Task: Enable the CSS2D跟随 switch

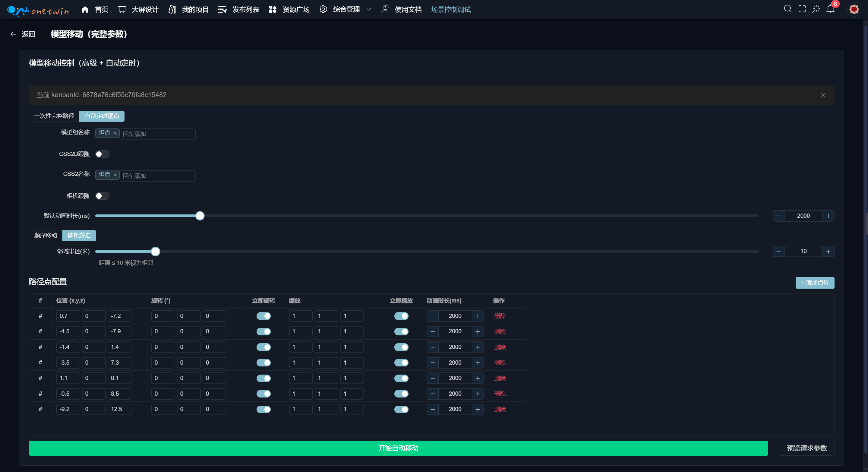Action: point(102,154)
